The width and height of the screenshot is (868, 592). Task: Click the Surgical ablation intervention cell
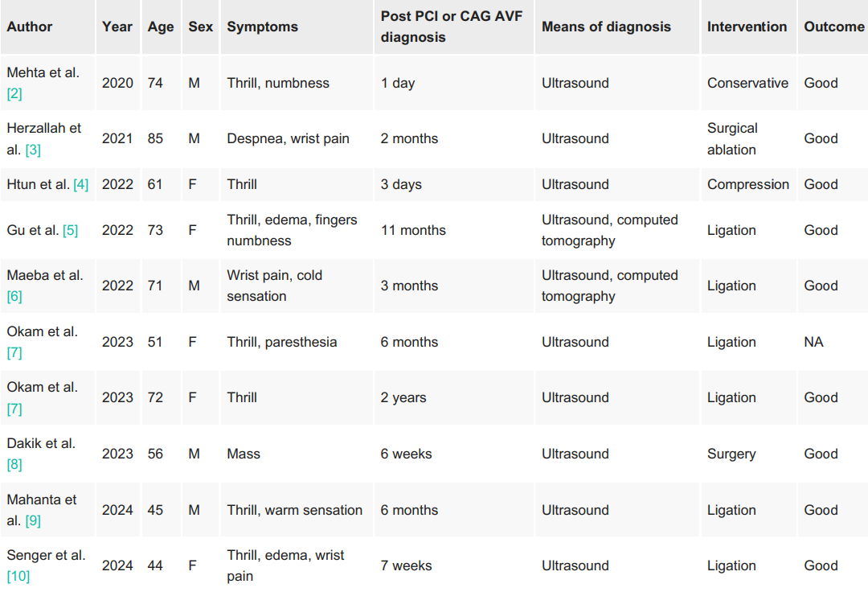click(732, 138)
